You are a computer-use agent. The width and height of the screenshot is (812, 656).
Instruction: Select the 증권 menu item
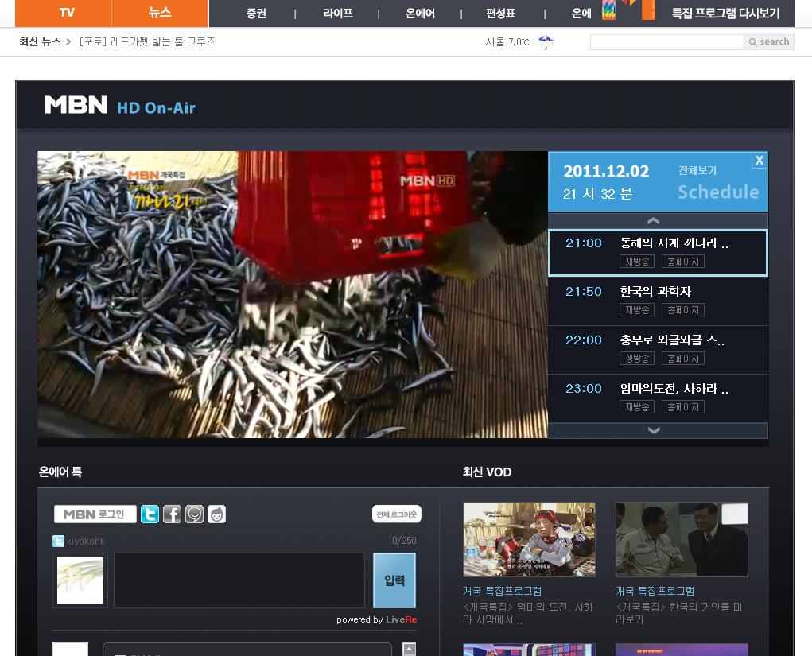click(x=256, y=14)
